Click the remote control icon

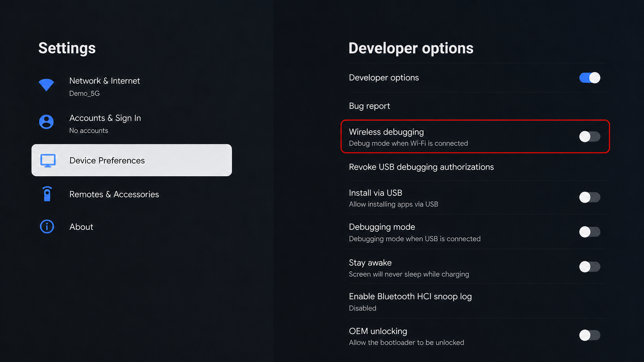pos(47,194)
